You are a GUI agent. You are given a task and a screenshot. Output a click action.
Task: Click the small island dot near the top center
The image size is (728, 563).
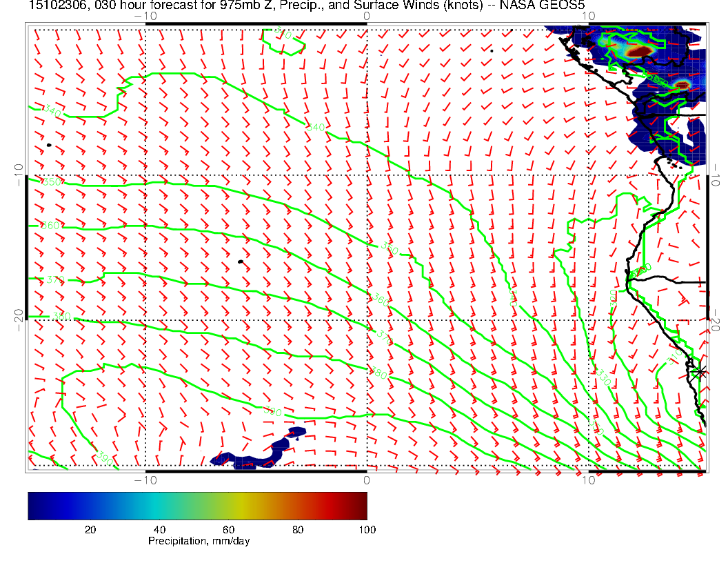[492, 50]
